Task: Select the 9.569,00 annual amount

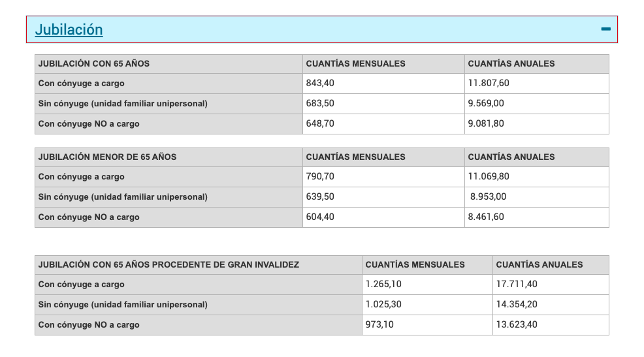Action: (x=486, y=104)
